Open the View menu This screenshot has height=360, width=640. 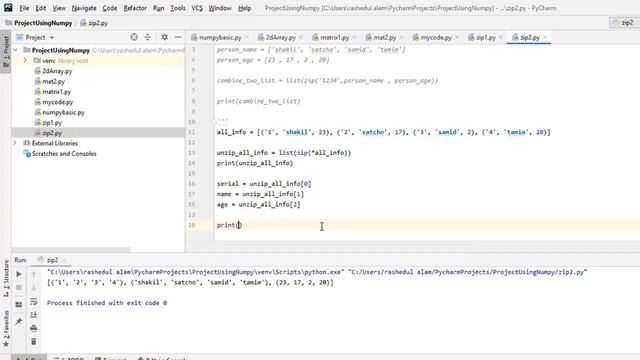[59, 8]
